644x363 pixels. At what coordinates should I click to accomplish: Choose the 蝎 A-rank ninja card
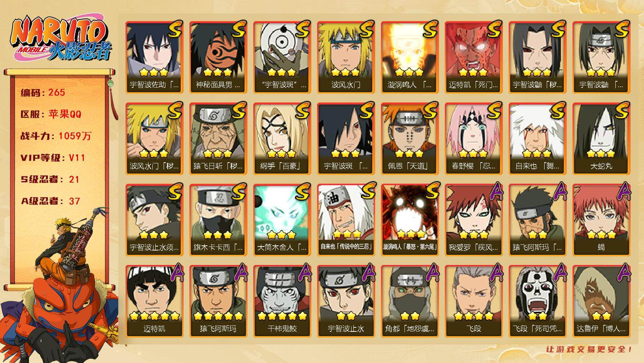(x=601, y=220)
